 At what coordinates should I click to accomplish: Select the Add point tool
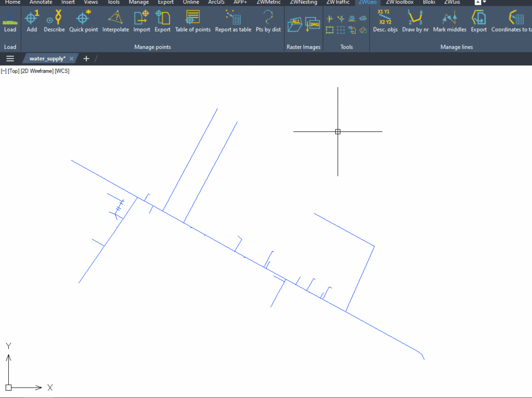coord(32,21)
